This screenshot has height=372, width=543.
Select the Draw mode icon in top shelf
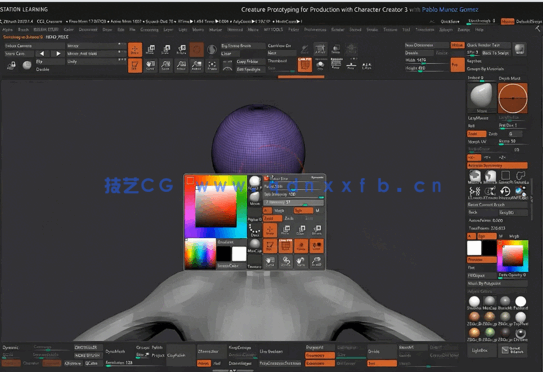pos(135,50)
